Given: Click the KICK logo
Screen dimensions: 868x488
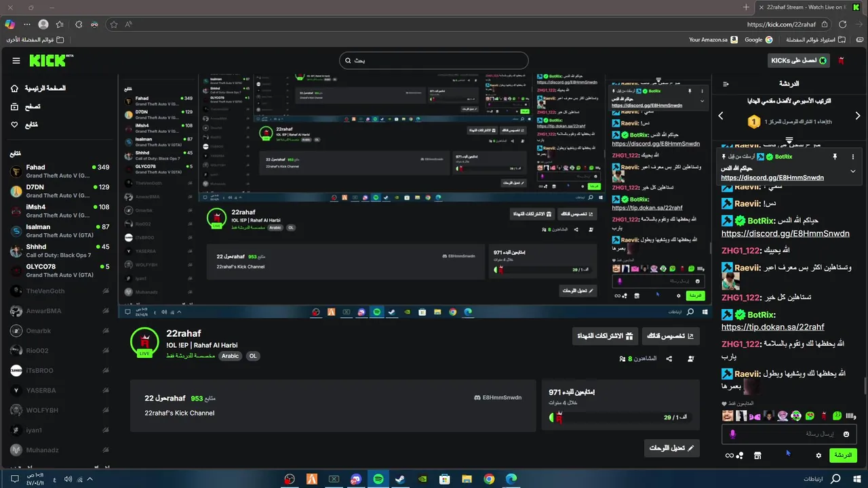Looking at the screenshot, I should click(50, 61).
